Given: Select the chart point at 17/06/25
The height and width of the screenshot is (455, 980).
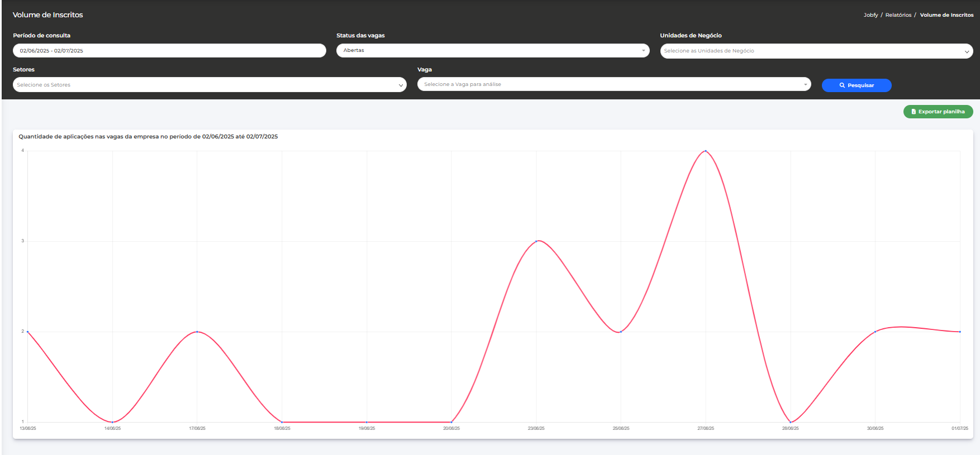Looking at the screenshot, I should 197,332.
